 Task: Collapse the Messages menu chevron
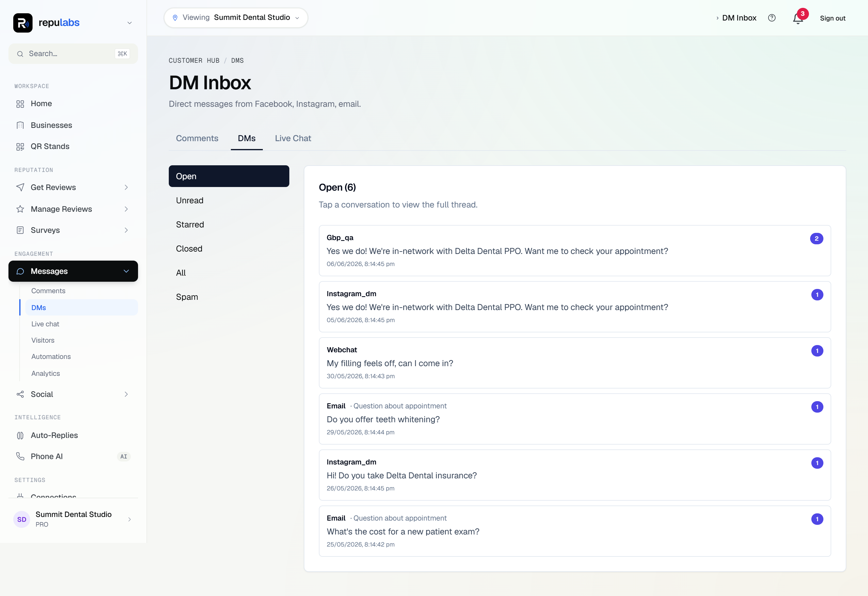point(126,271)
